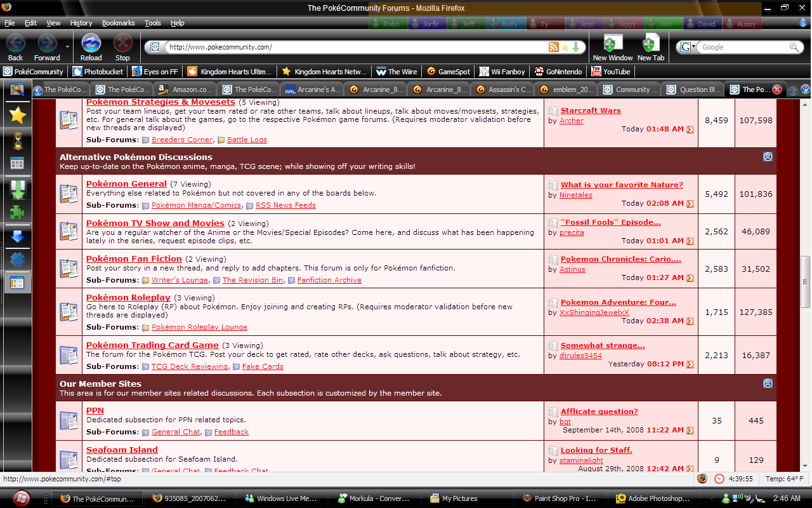This screenshot has height=508, width=812.
Task: Click the Jake persona button in the top bar
Action: coord(664,23)
